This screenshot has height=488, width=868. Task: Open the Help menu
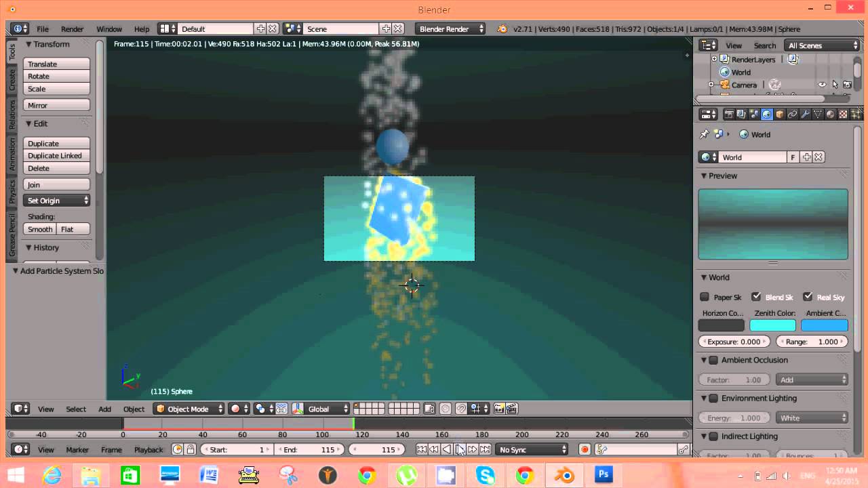pos(142,28)
